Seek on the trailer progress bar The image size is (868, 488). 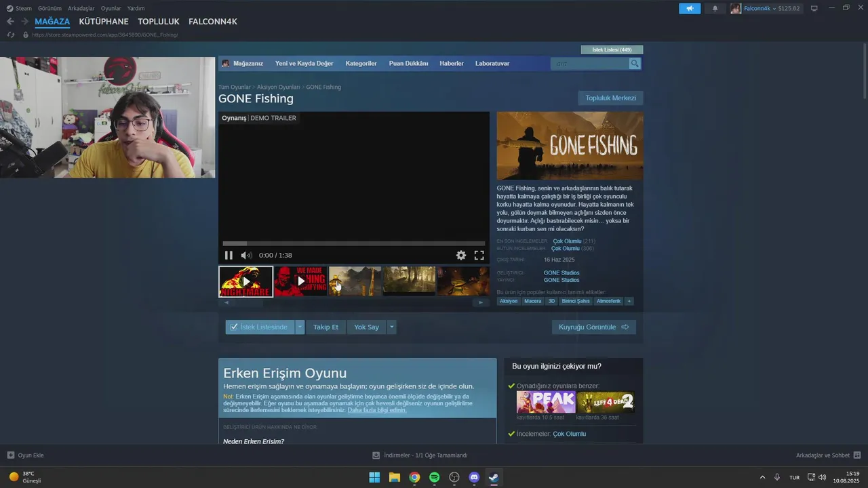pyautogui.click(x=354, y=243)
